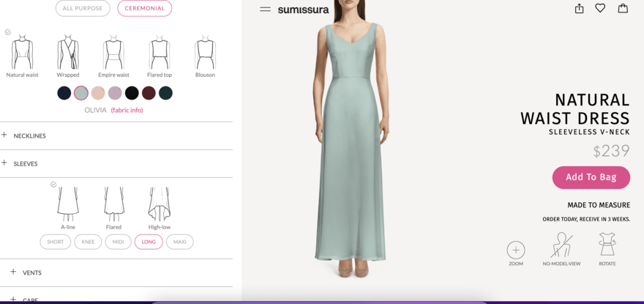Open the fabric info link
The image size is (644, 304).
click(x=127, y=111)
